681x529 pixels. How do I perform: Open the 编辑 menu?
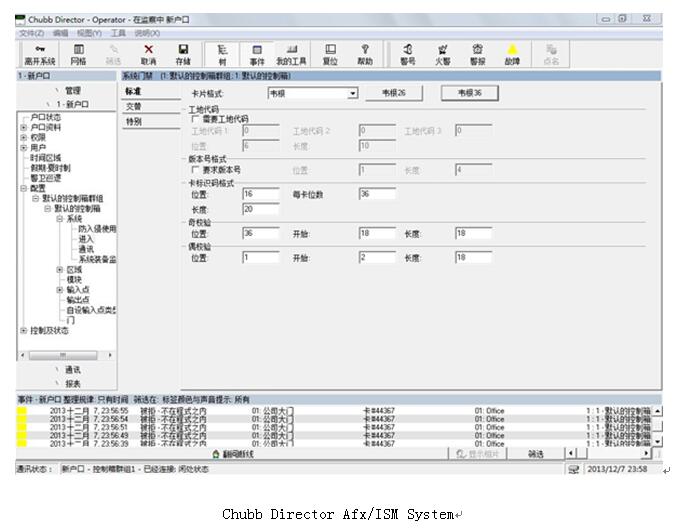(60, 33)
